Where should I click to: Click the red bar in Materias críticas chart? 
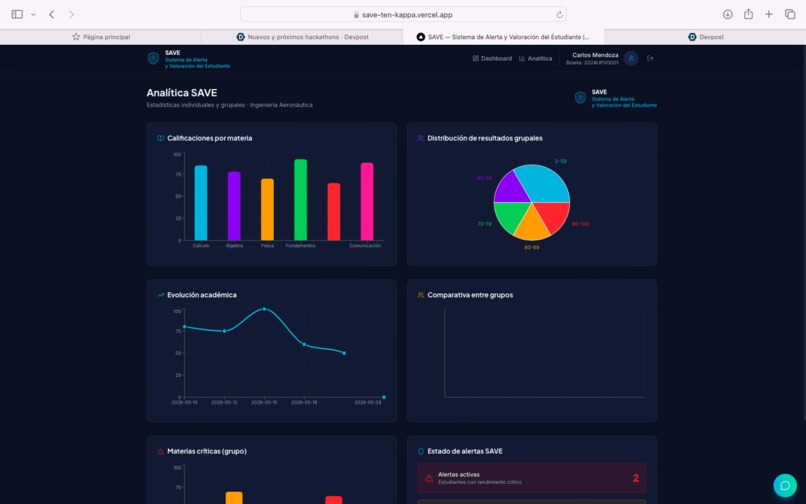tap(334, 500)
